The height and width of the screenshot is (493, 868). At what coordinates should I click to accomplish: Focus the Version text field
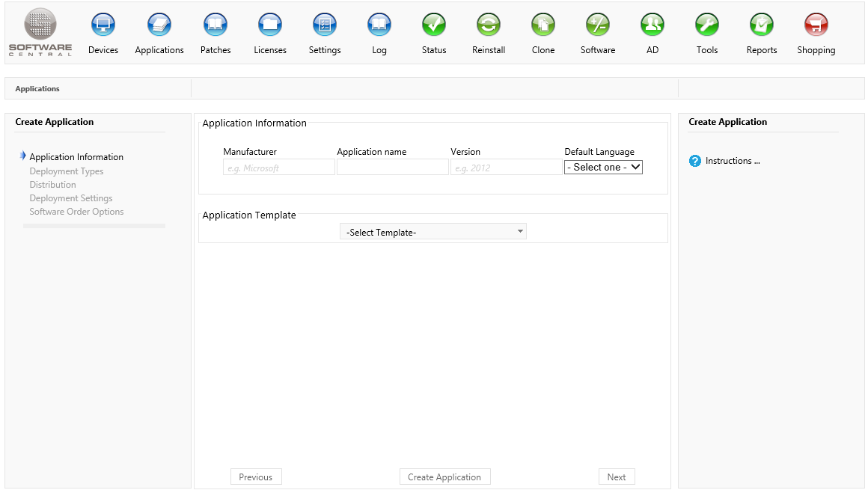[506, 168]
